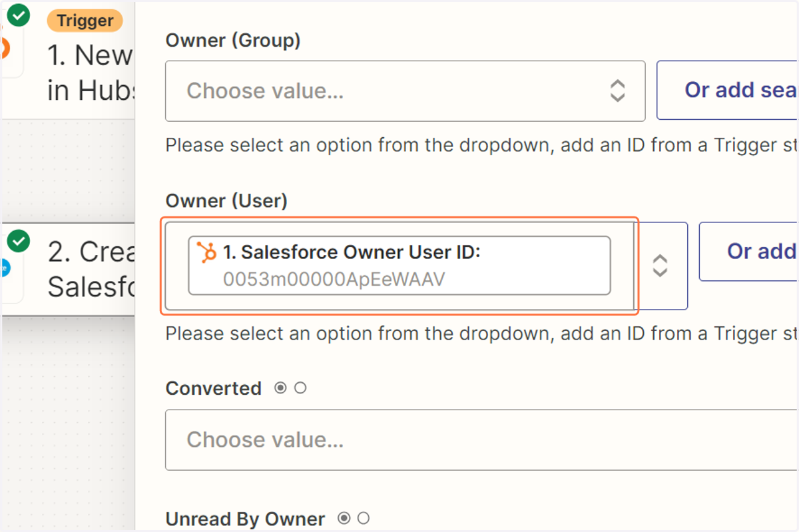Select the second Unread By Owner radio

point(364,518)
